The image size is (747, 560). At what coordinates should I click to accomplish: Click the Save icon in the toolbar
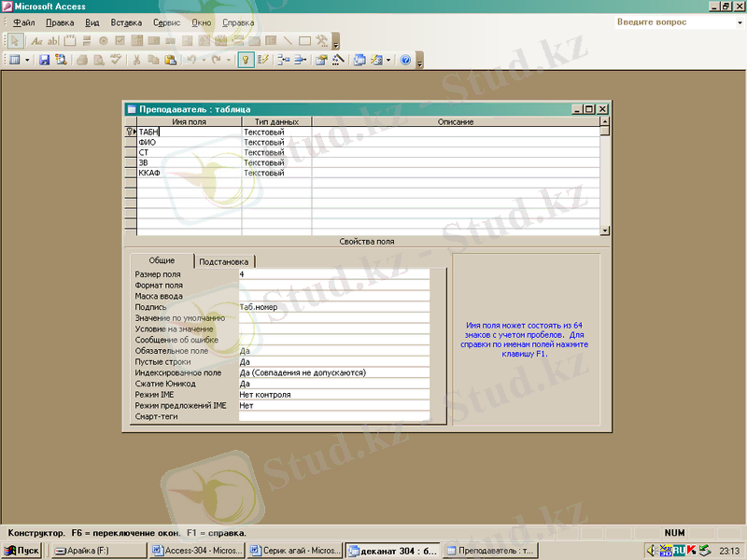coord(44,60)
